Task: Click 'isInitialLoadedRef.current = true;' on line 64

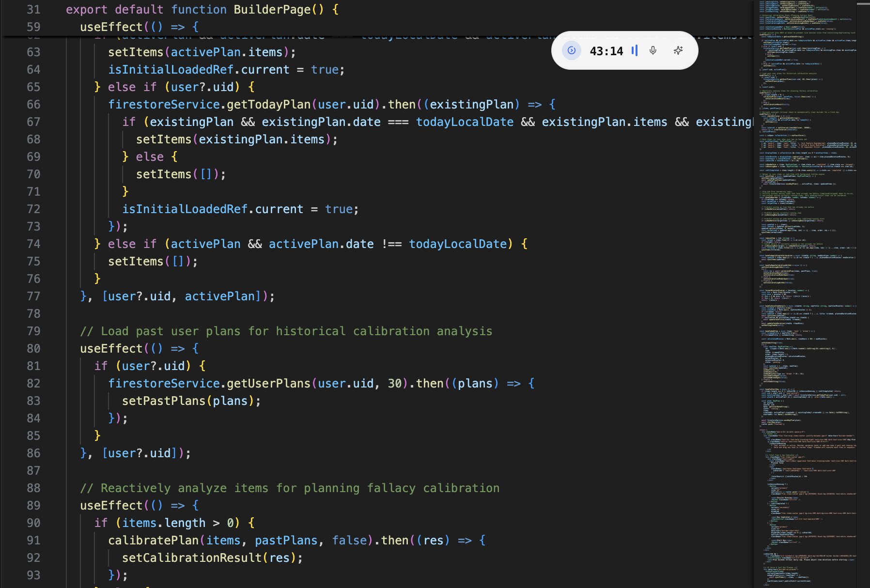Action: (x=227, y=69)
